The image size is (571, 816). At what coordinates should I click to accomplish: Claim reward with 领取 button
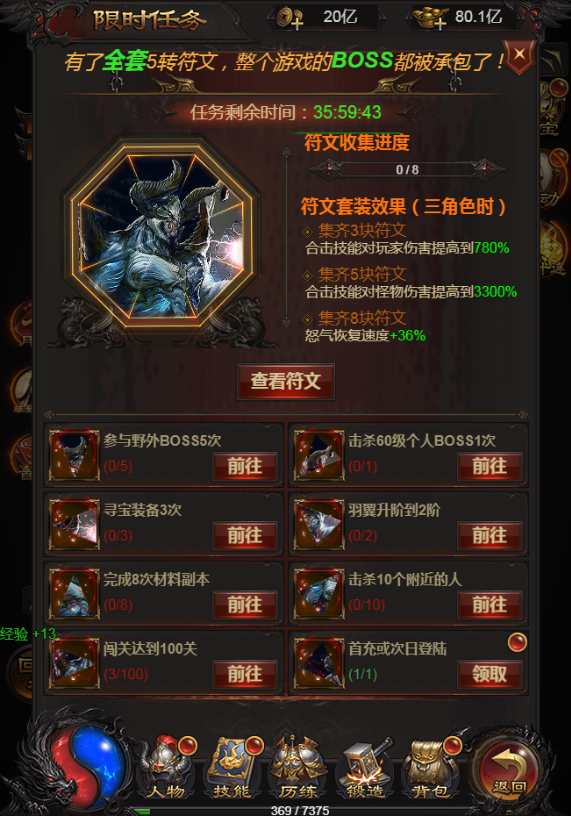(490, 674)
